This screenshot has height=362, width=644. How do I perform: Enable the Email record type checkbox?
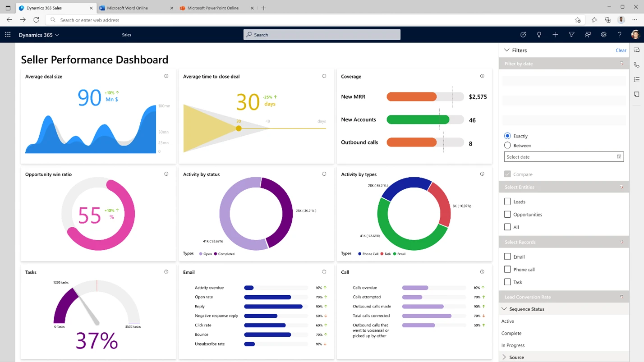507,256
